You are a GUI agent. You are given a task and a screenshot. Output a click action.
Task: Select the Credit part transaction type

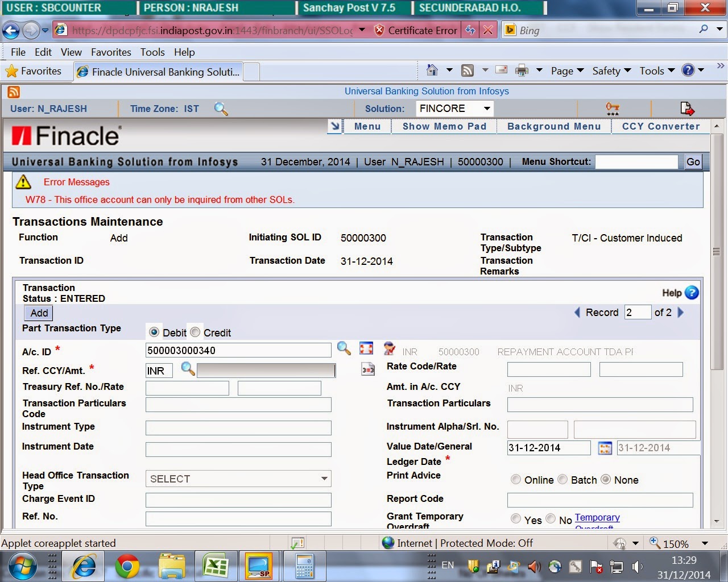click(x=195, y=331)
